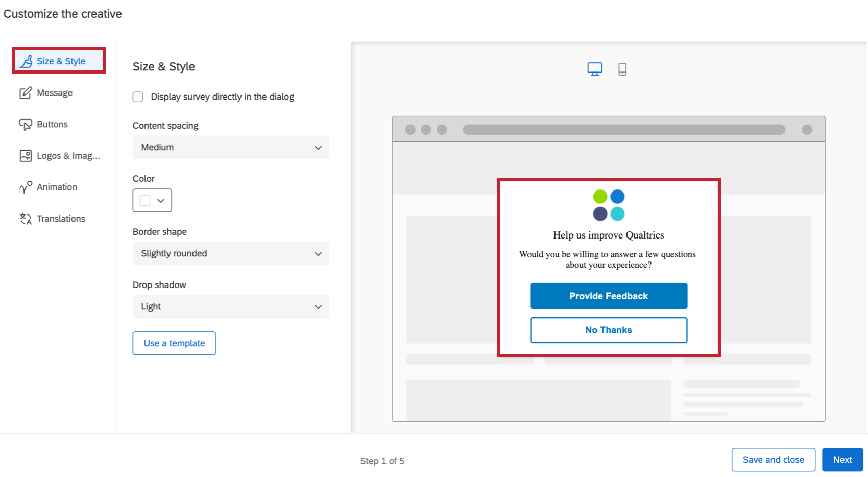The height and width of the screenshot is (477, 868).
Task: Click Next to go to step 2
Action: click(842, 460)
